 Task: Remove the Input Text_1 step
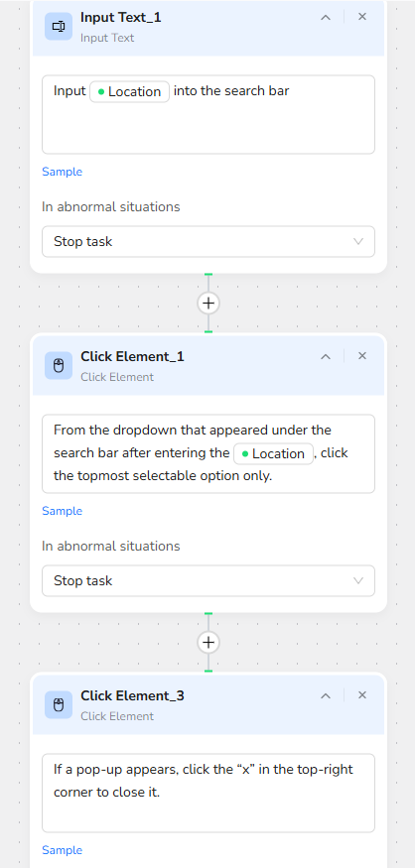[x=362, y=17]
